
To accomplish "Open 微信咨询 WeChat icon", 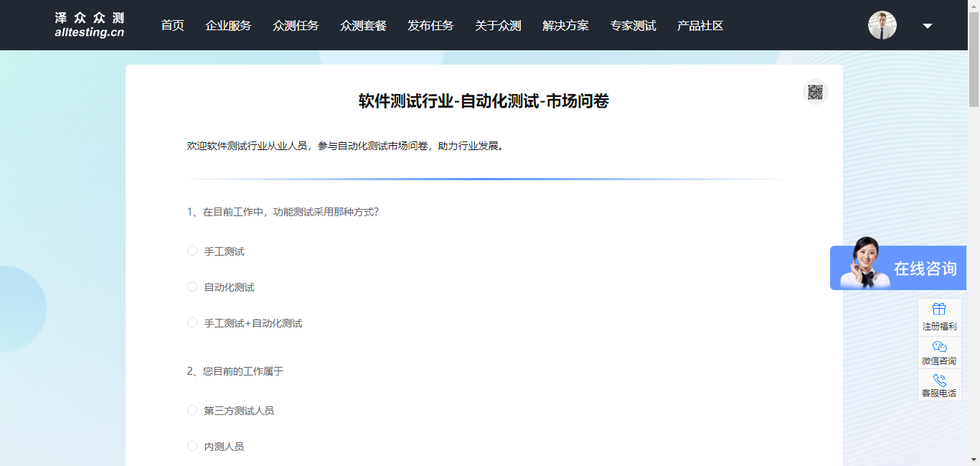I will pos(939,347).
